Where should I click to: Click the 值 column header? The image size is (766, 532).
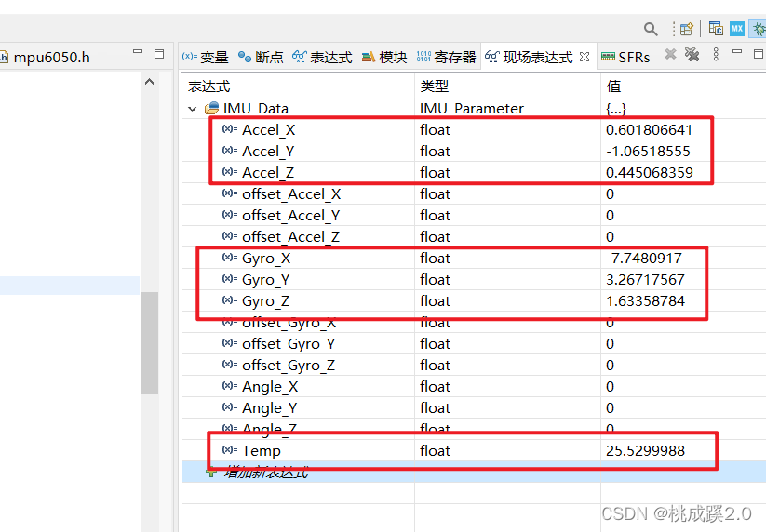613,86
